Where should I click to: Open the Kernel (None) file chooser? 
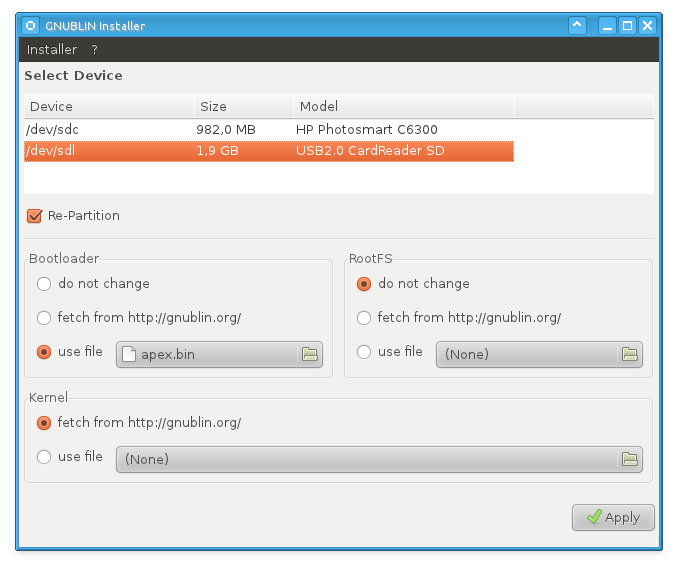tap(379, 459)
